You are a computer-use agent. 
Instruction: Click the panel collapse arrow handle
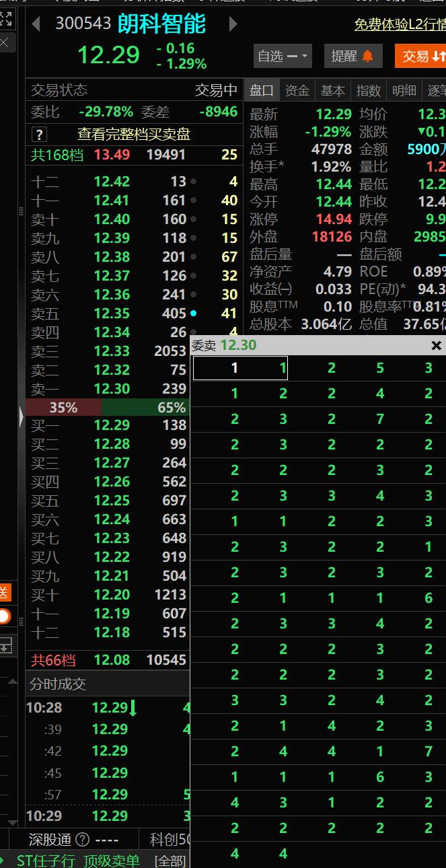[x=22, y=419]
